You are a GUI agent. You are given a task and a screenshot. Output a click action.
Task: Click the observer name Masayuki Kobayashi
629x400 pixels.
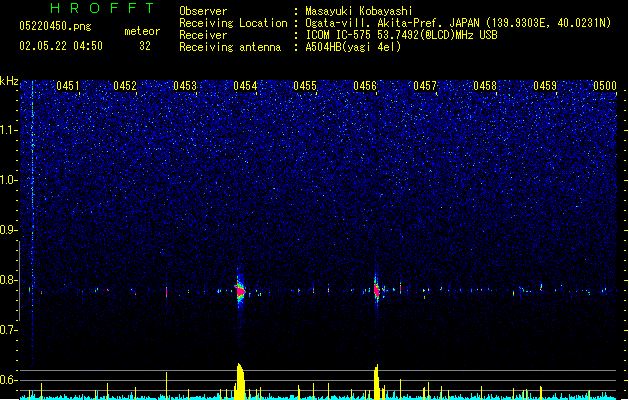pos(359,11)
